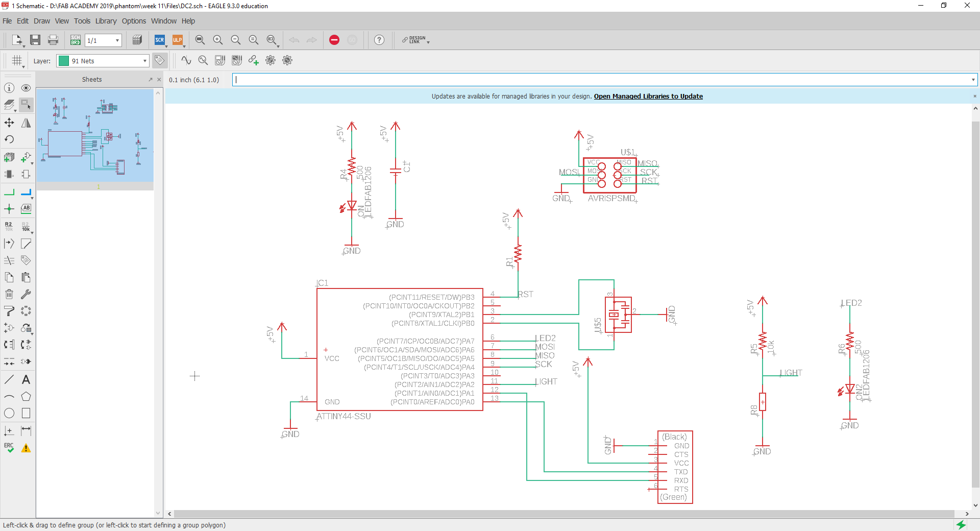The width and height of the screenshot is (980, 531).
Task: Open the Options menu
Action: (134, 21)
